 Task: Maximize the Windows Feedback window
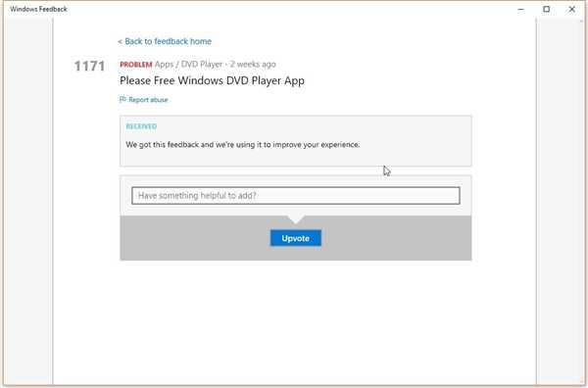click(x=547, y=9)
